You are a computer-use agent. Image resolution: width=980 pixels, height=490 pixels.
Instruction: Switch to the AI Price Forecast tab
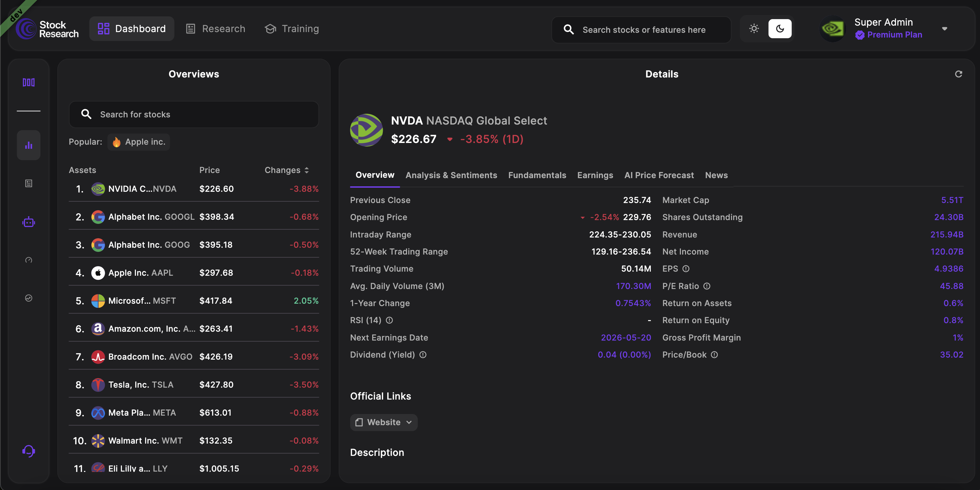(x=659, y=175)
